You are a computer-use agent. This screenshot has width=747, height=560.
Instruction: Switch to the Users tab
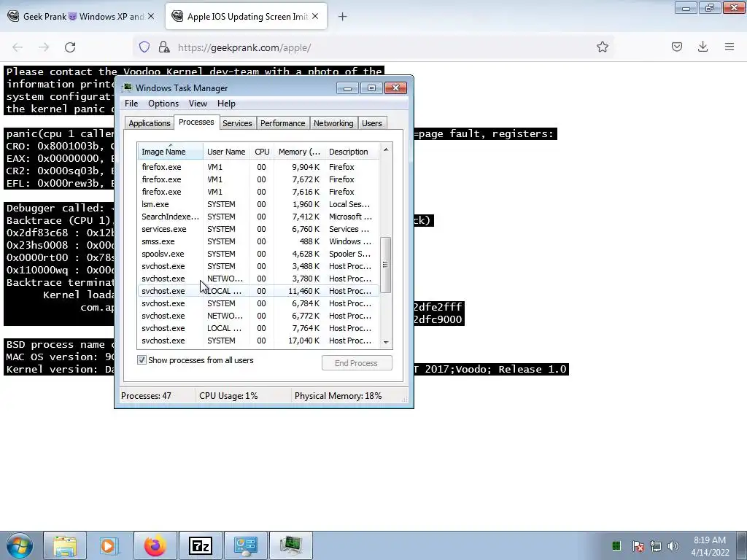point(371,123)
